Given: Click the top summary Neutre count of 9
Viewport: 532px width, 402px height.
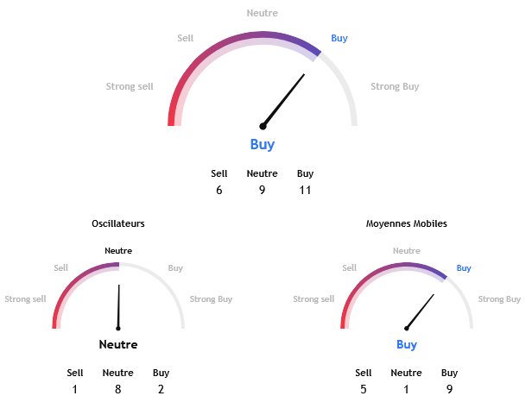Looking at the screenshot, I should point(263,190).
